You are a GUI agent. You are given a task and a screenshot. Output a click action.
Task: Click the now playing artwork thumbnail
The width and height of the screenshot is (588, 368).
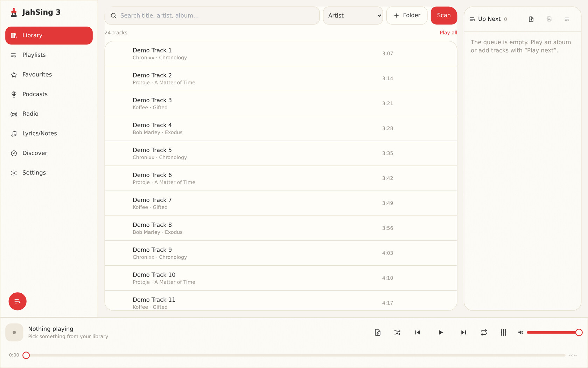[14, 333]
